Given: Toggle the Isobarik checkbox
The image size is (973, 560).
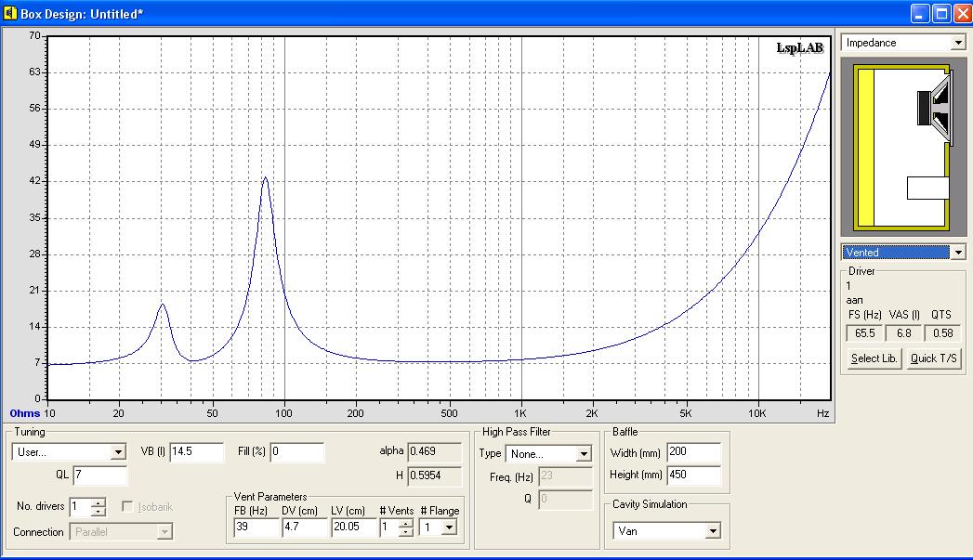Looking at the screenshot, I should (127, 507).
